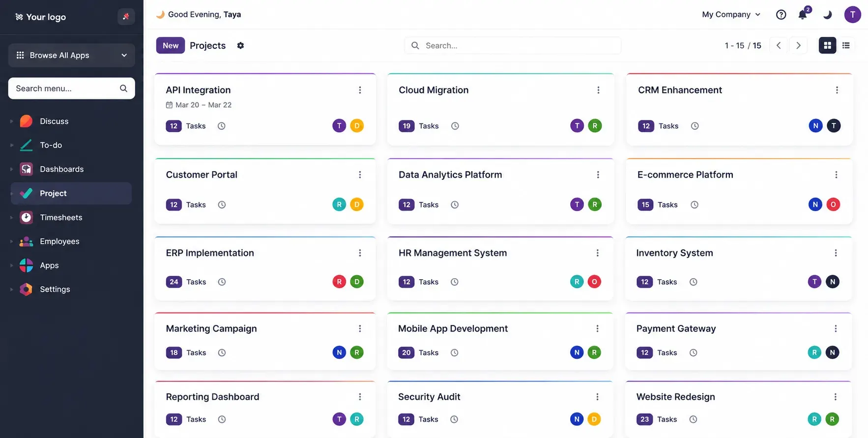Open Website Redesign card options menu
Screen dimensions: 868x438
pyautogui.click(x=835, y=397)
